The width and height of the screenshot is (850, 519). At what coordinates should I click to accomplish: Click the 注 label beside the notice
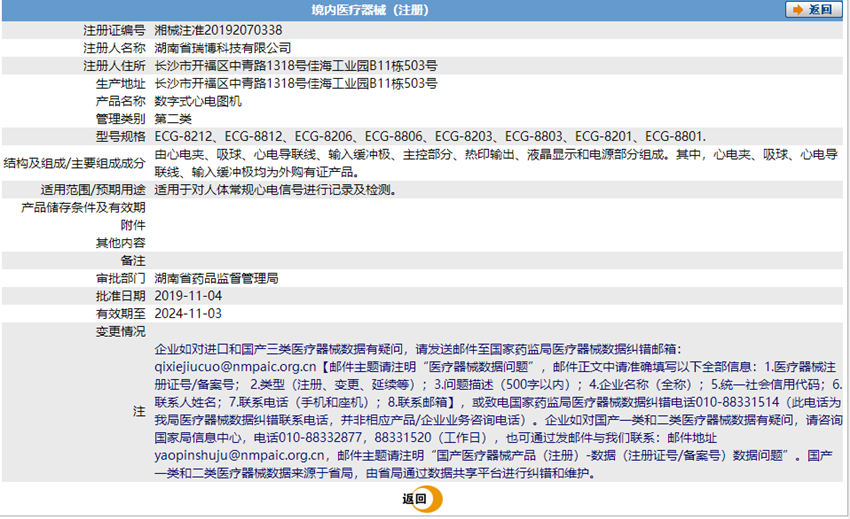click(x=139, y=412)
